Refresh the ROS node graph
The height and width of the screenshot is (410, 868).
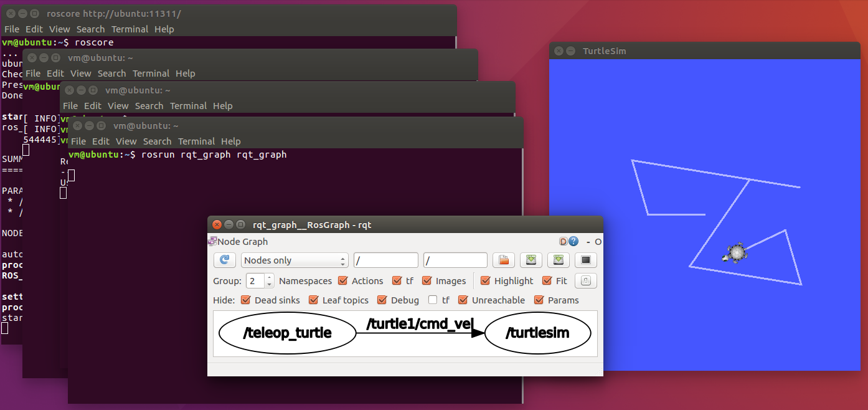point(224,260)
